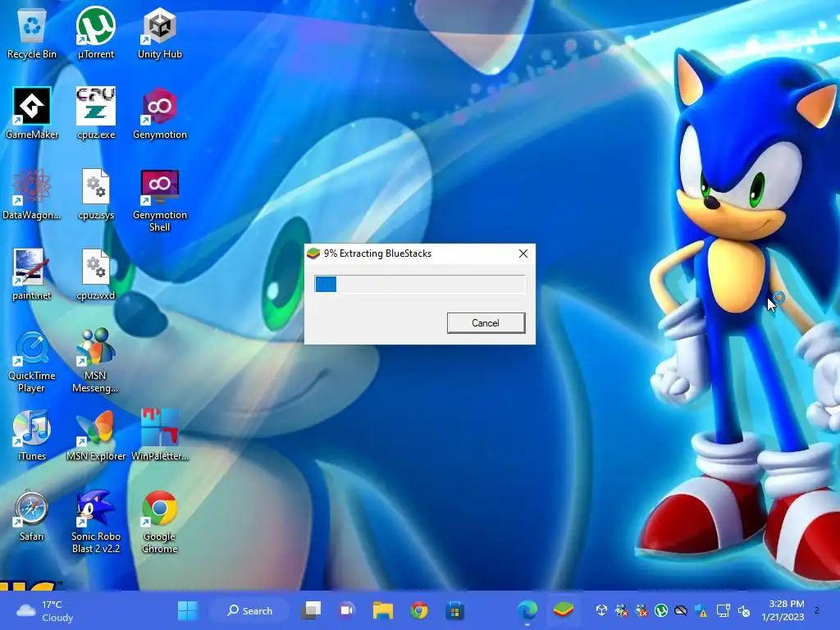Click the BlueStacks logo in dialog title bar
The image size is (840, 630).
313,253
